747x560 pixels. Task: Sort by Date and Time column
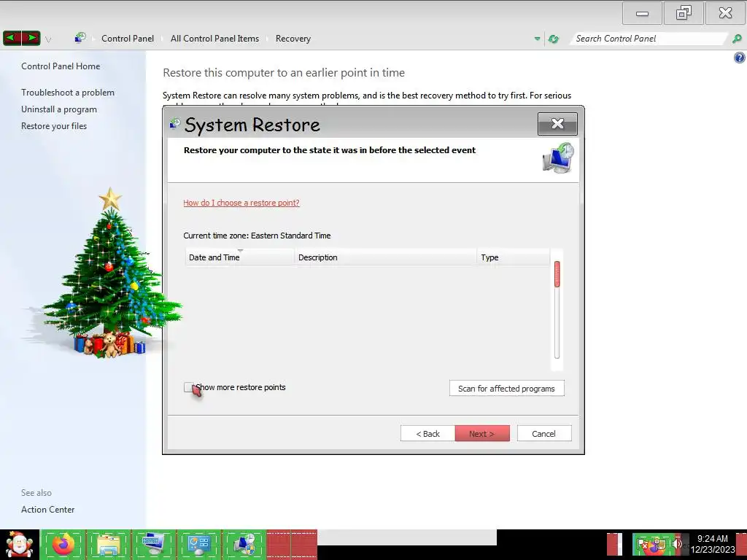(x=239, y=257)
